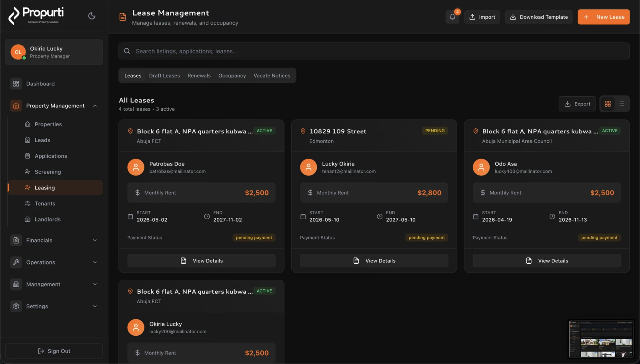View Details for Odo Asa lease

pyautogui.click(x=547, y=261)
